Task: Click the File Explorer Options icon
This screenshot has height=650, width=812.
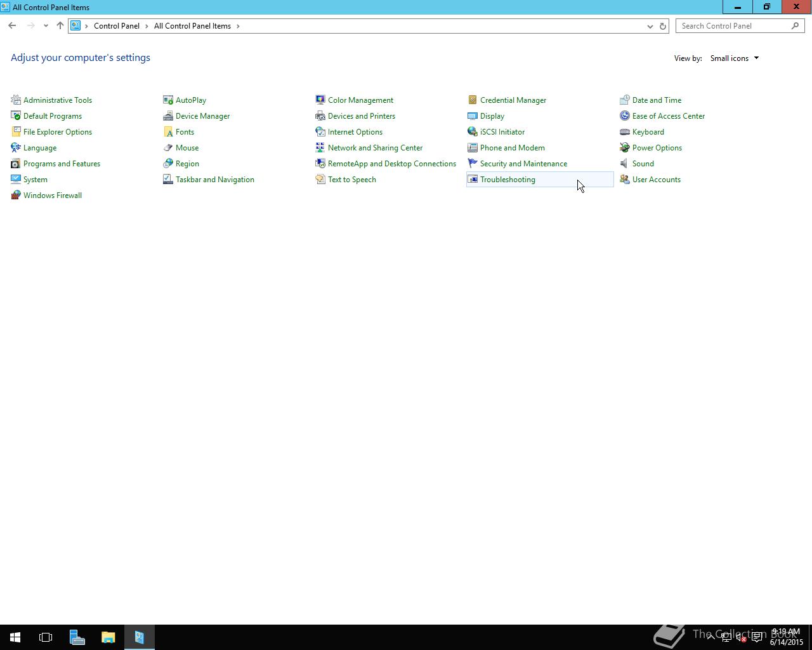Action: pos(16,131)
